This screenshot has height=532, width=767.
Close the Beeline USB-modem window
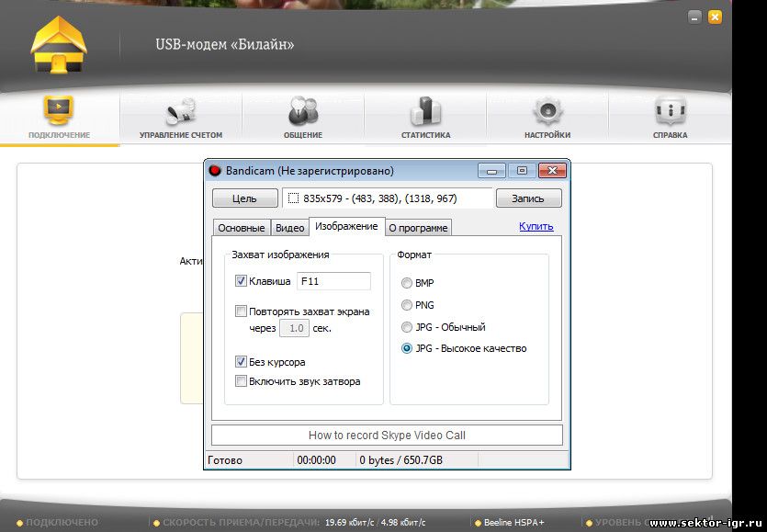715,17
